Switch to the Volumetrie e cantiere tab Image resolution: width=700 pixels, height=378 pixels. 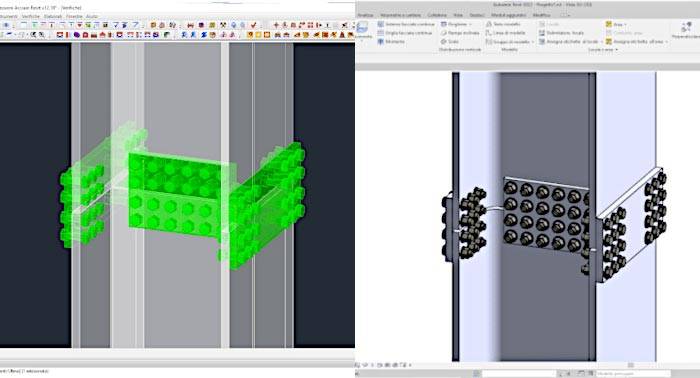pos(400,15)
